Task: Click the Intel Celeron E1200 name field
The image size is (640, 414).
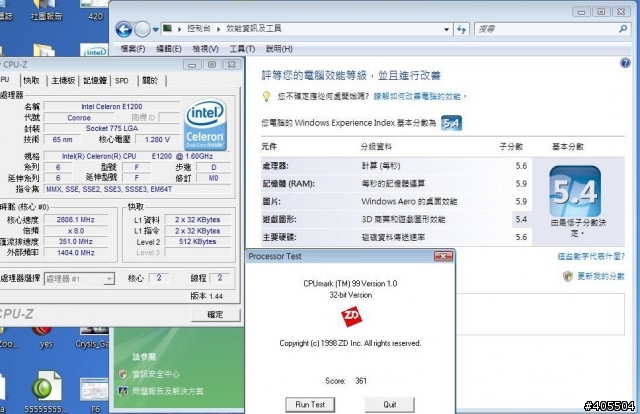Action: click(111, 107)
